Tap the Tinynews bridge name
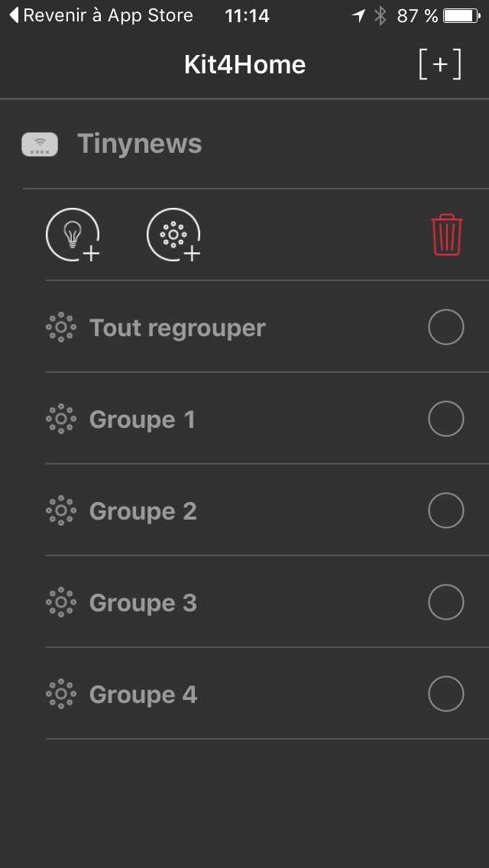Image resolution: width=489 pixels, height=868 pixels. [x=140, y=144]
